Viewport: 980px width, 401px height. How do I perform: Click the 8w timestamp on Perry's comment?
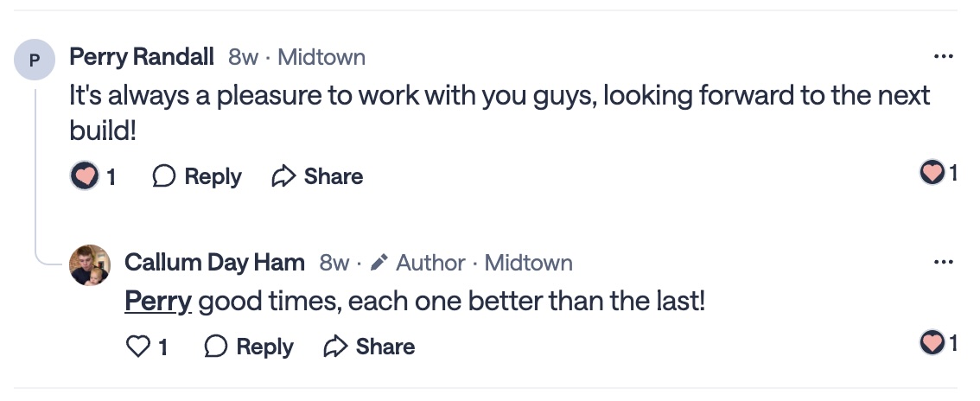coord(243,57)
